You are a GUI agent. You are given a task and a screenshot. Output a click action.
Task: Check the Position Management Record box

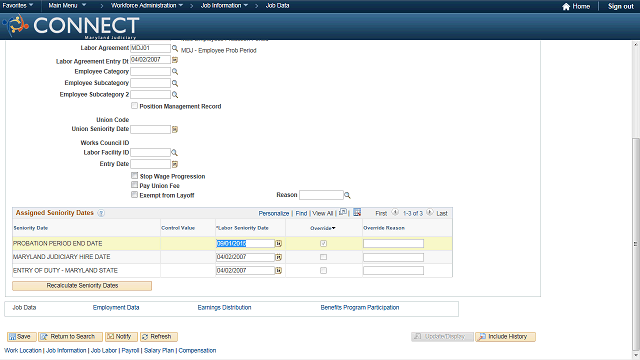(134, 106)
